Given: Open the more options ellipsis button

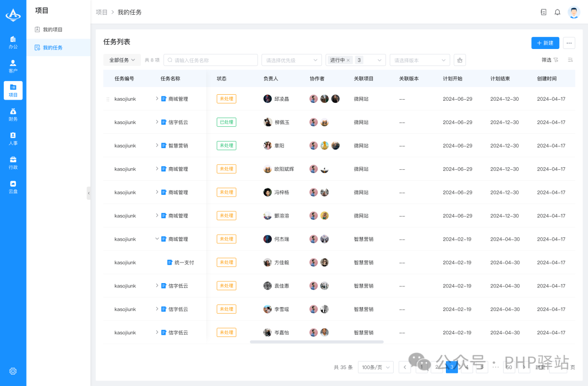Looking at the screenshot, I should [x=569, y=43].
